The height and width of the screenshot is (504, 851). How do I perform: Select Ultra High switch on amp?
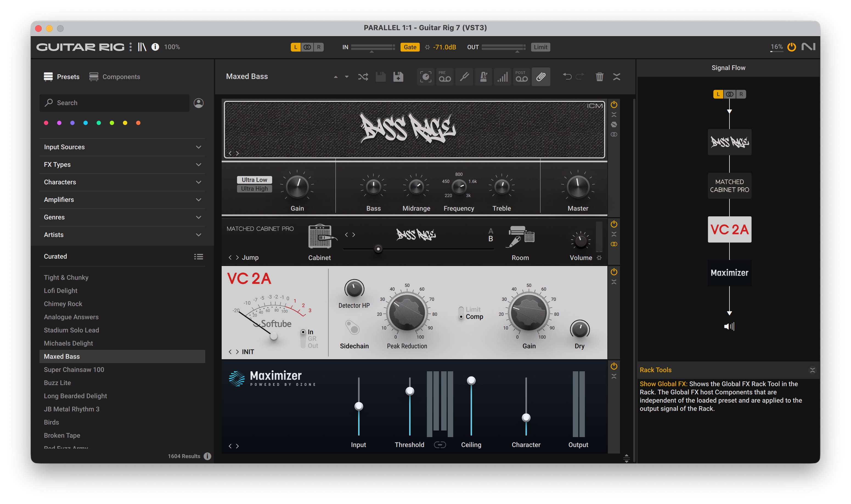point(255,189)
